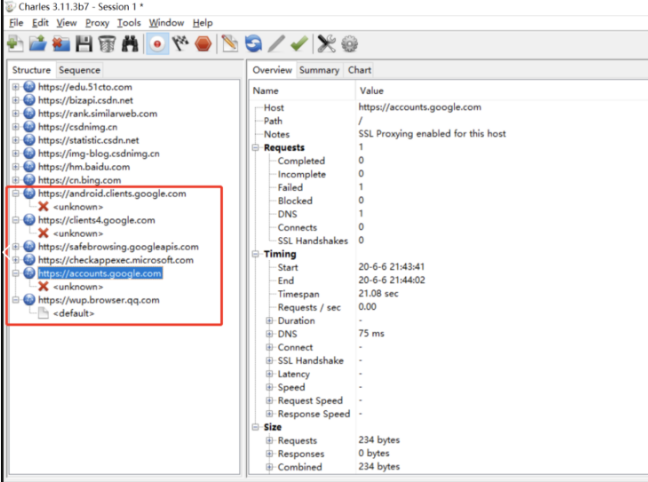The image size is (648, 482).
Task: Collapse the android.clients.google.com node
Action: pyautogui.click(x=16, y=193)
